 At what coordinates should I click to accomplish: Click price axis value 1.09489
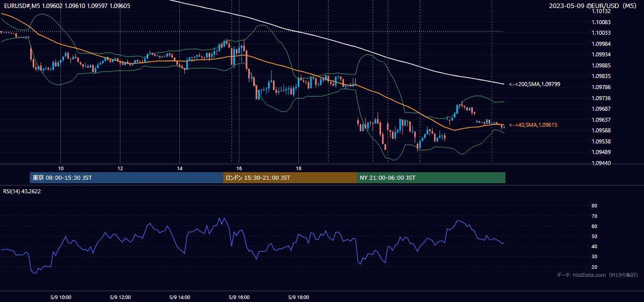point(601,152)
